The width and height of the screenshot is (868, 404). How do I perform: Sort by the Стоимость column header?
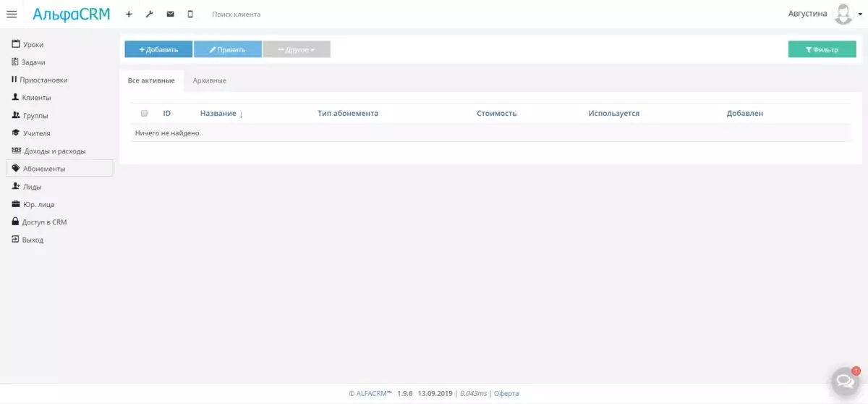pyautogui.click(x=497, y=114)
